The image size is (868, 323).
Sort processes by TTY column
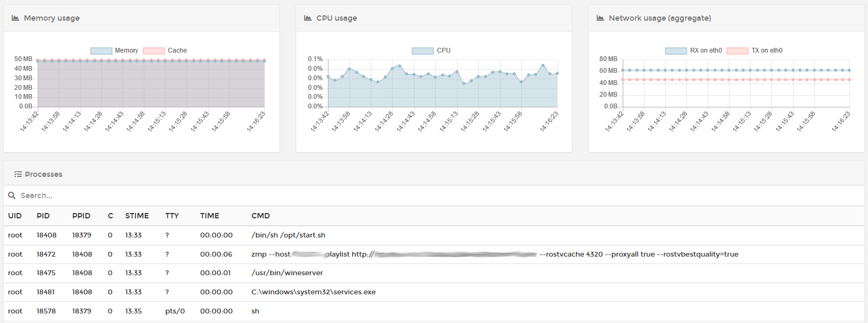[172, 216]
